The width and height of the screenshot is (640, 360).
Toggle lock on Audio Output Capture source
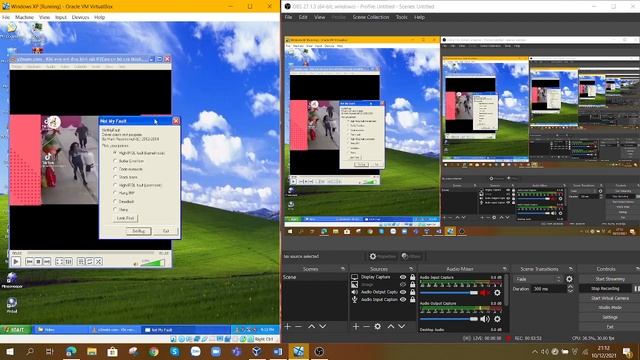pos(412,292)
